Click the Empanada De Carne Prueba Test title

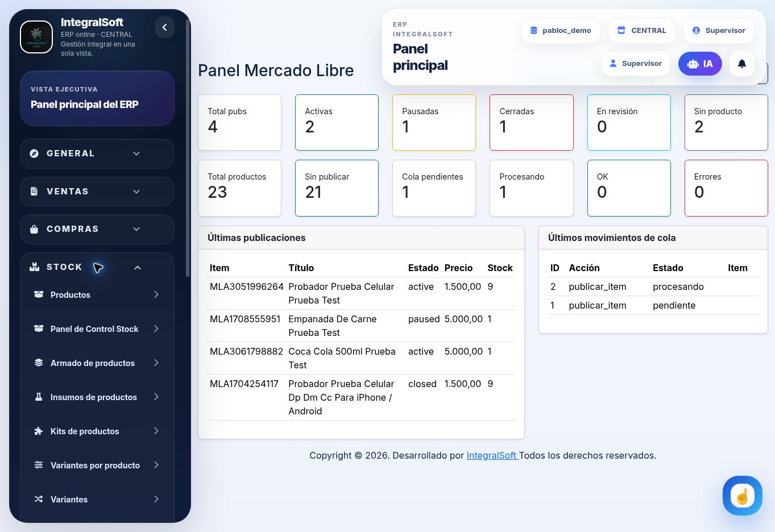point(333,326)
